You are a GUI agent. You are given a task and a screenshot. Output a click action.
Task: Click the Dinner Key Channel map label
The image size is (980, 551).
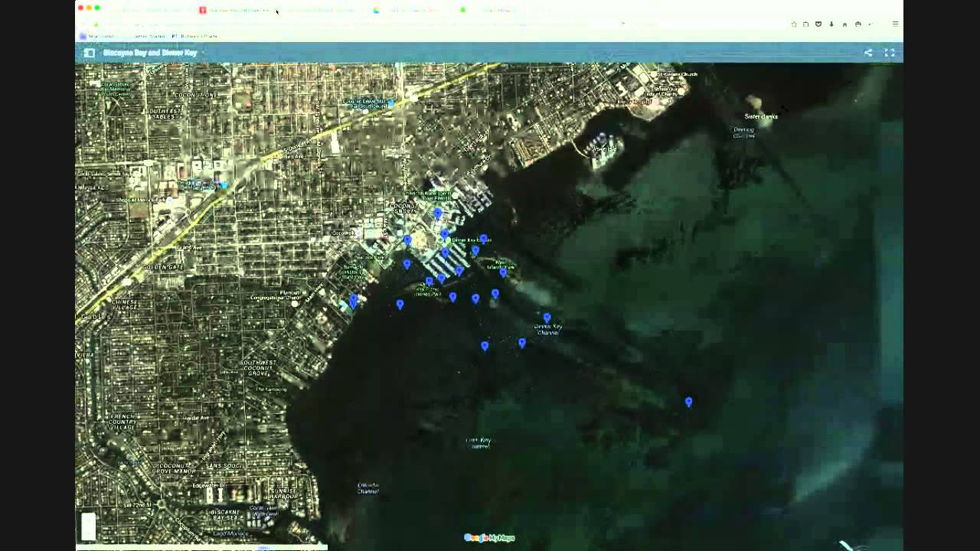tap(548, 330)
